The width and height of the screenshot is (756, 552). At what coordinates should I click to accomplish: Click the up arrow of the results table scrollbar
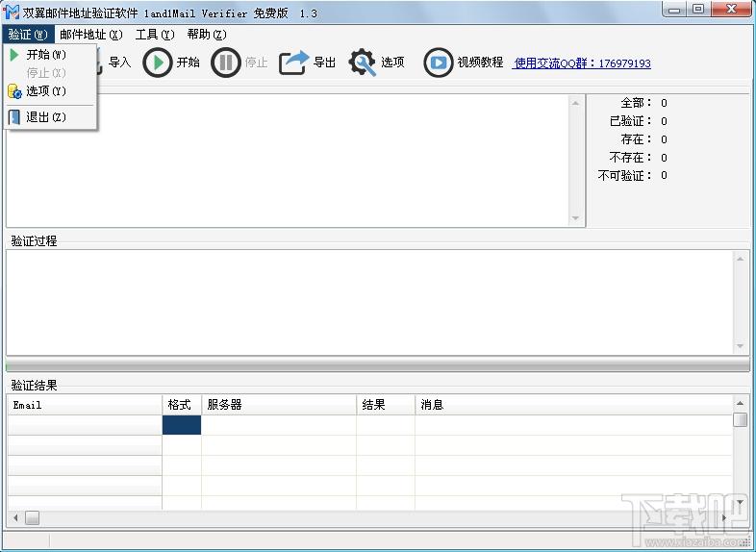click(740, 403)
